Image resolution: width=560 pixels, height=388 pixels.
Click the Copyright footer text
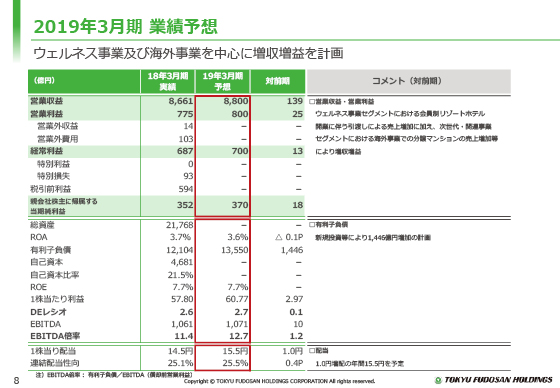[x=279, y=382]
